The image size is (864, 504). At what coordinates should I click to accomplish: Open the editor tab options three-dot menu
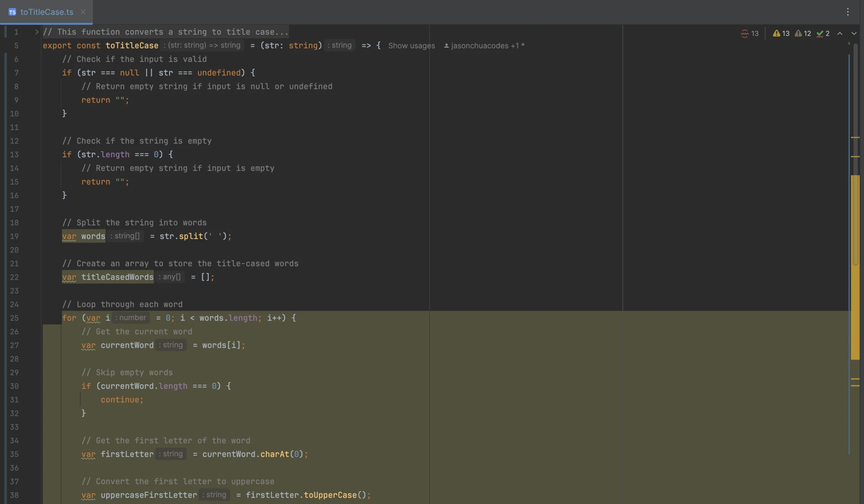coord(848,12)
